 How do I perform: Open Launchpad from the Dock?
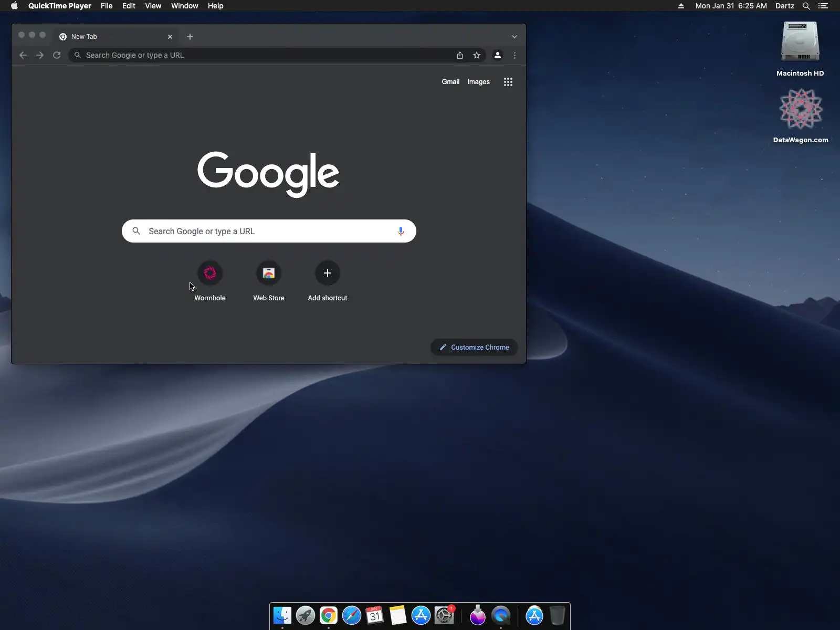(x=306, y=615)
